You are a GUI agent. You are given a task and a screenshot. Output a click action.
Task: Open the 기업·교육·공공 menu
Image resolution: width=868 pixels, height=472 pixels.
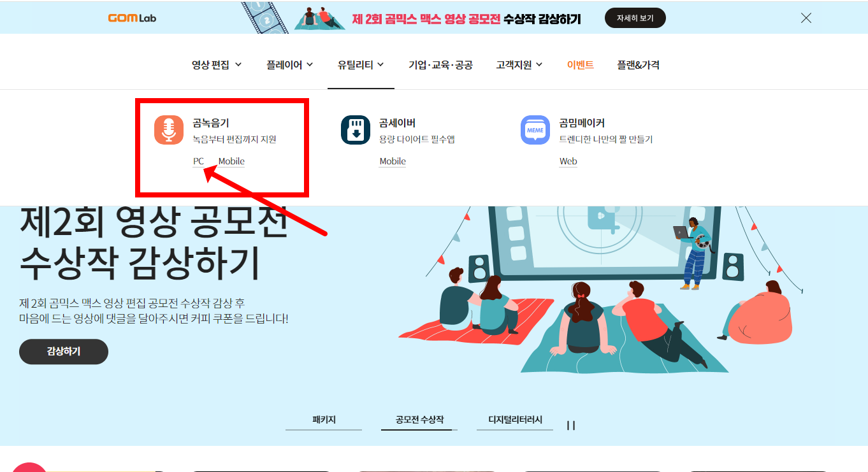click(440, 64)
